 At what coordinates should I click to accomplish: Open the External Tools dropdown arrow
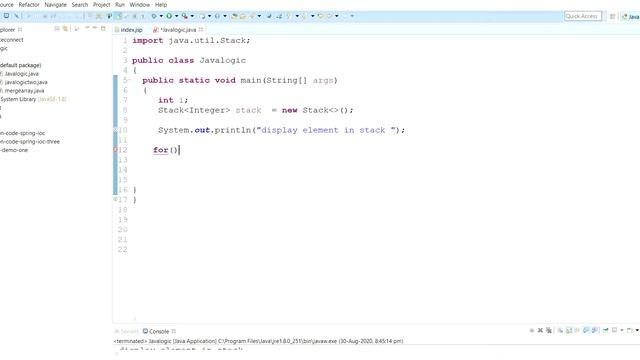192,16
